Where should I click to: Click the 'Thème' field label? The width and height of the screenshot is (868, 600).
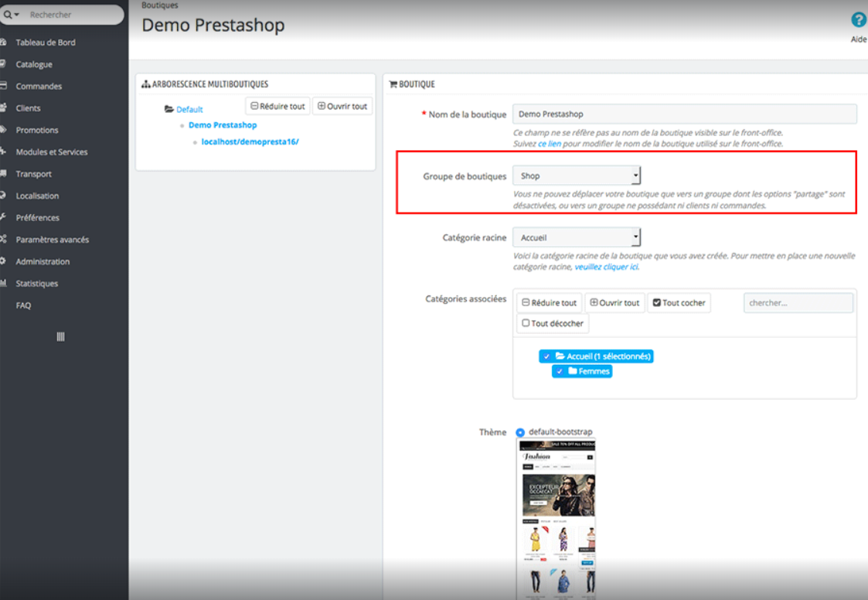[492, 432]
